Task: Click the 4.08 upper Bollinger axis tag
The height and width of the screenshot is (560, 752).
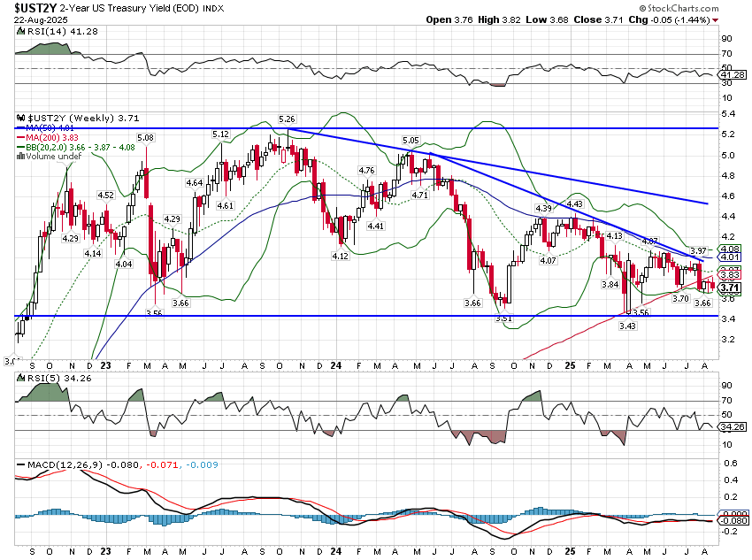Action: (730, 249)
